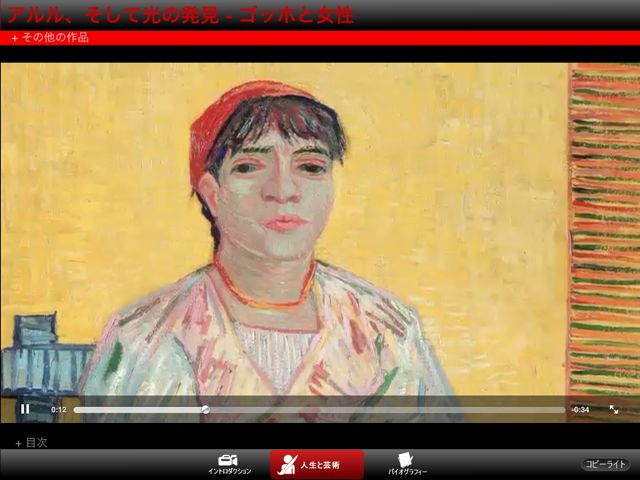Pause the video playback
640x480 pixels.
(x=25, y=409)
